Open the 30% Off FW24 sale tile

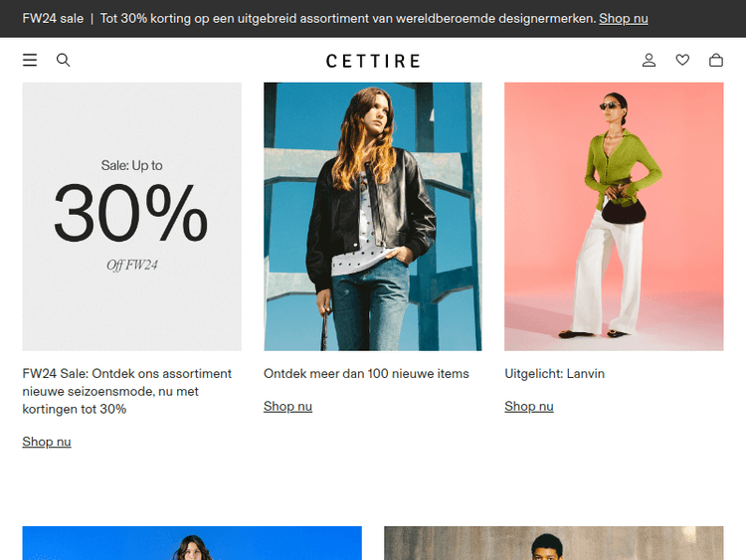[131, 217]
